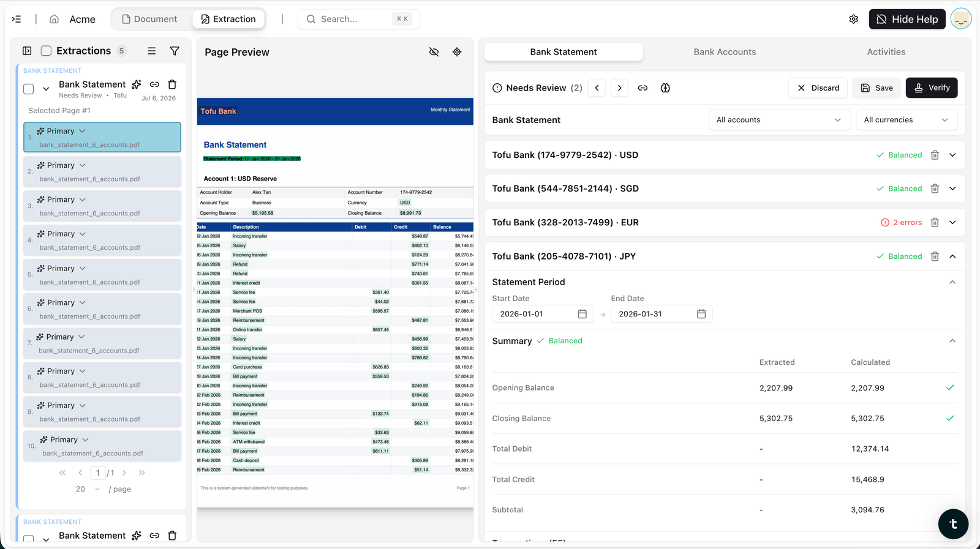Delete the USD account 174-9779-2542
This screenshot has height=549, width=980.
click(935, 155)
